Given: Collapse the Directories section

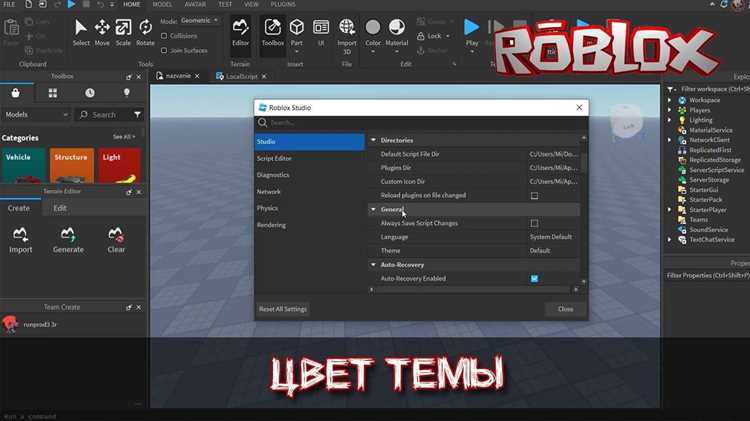Looking at the screenshot, I should coord(374,140).
